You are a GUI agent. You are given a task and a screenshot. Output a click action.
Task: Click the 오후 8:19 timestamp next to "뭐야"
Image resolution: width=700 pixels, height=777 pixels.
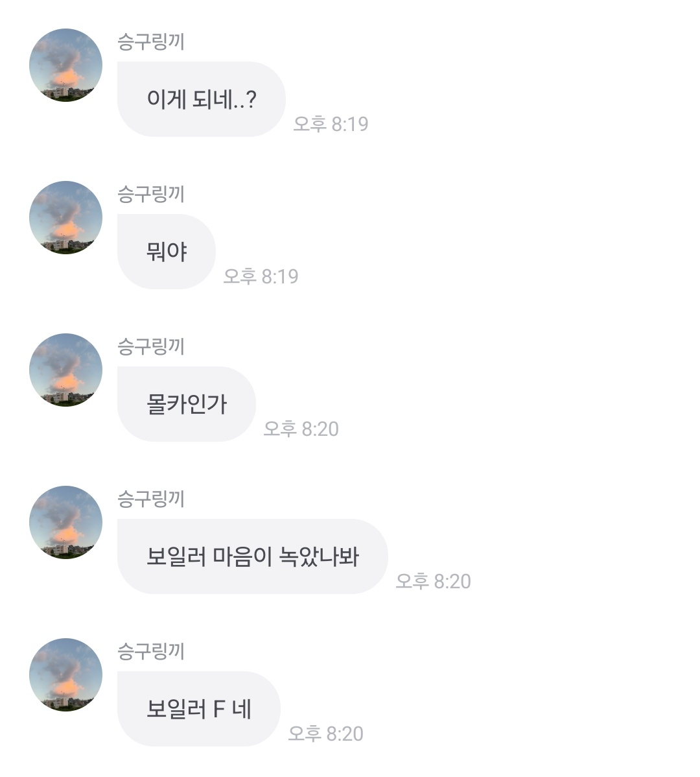261,276
